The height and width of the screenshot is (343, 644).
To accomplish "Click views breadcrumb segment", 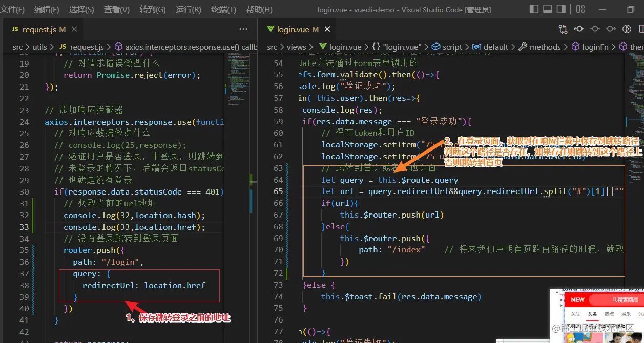I will tap(296, 47).
